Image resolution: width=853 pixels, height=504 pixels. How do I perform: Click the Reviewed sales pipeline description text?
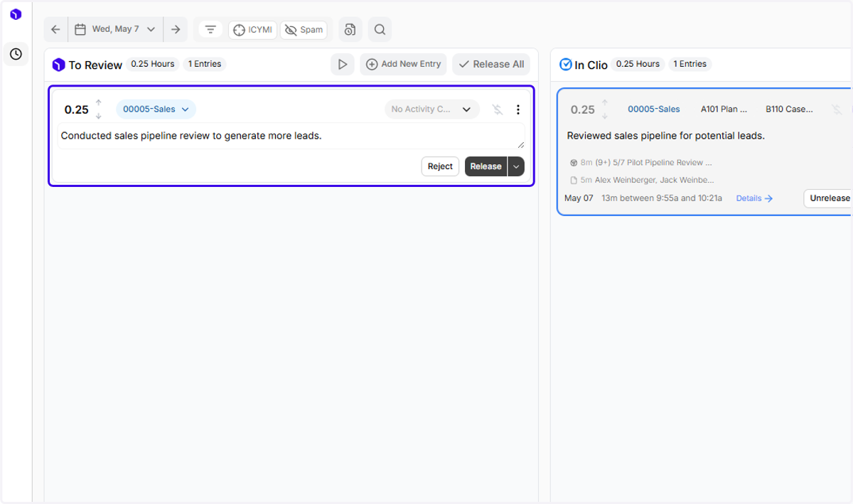click(665, 136)
